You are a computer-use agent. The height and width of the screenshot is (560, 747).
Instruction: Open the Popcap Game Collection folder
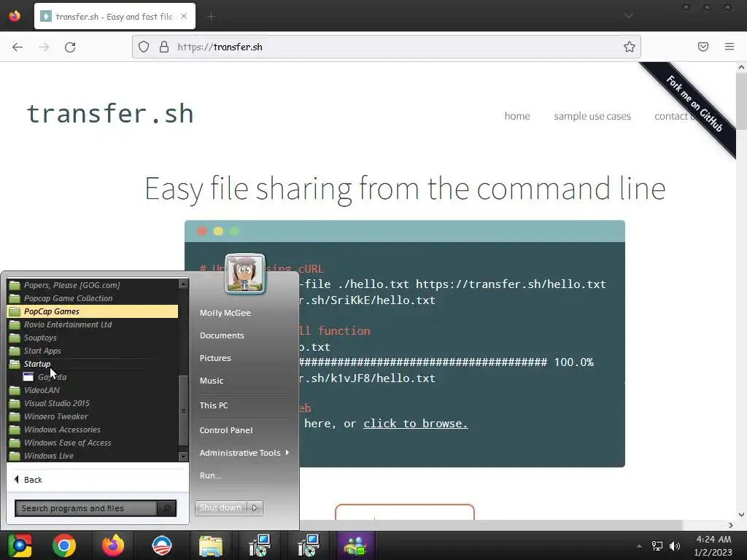[93, 298]
